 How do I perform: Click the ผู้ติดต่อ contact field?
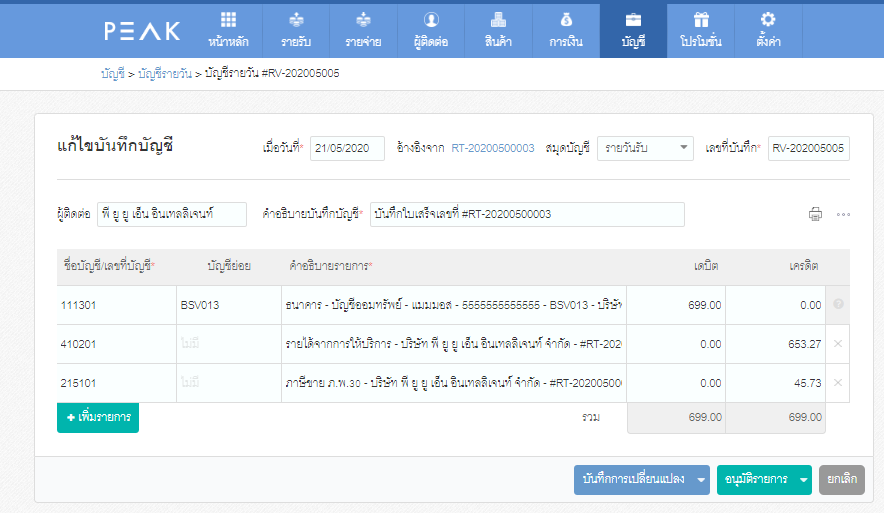172,214
